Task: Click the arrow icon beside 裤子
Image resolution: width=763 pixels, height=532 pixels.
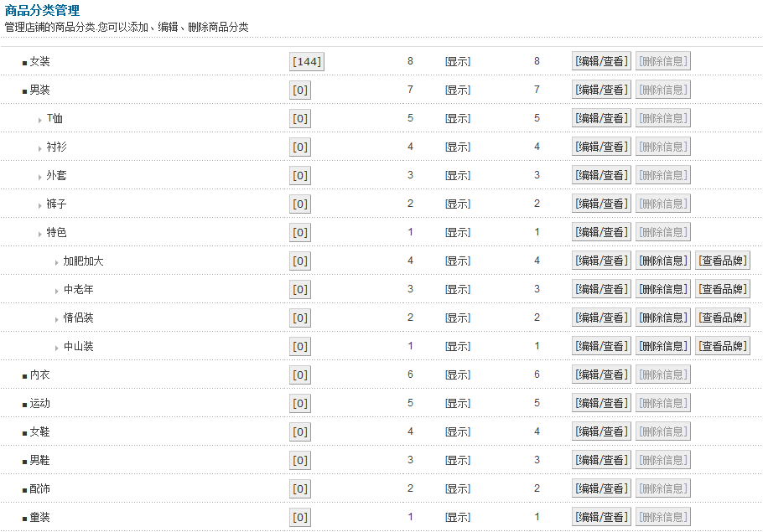Action: pos(39,205)
